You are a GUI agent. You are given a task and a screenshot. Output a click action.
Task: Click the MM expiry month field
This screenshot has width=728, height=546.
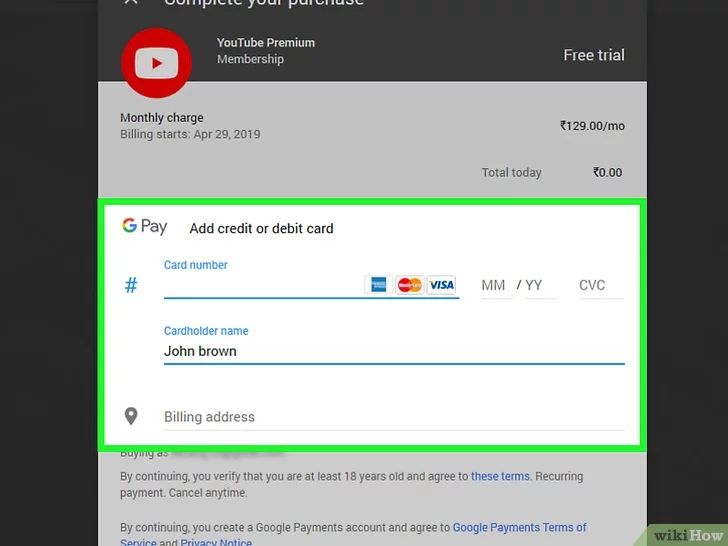click(x=494, y=286)
